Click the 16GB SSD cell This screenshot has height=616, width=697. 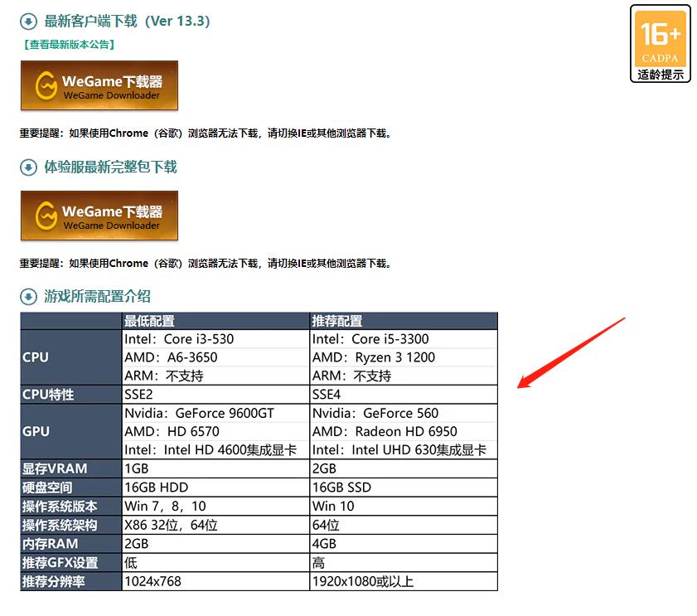(x=404, y=487)
